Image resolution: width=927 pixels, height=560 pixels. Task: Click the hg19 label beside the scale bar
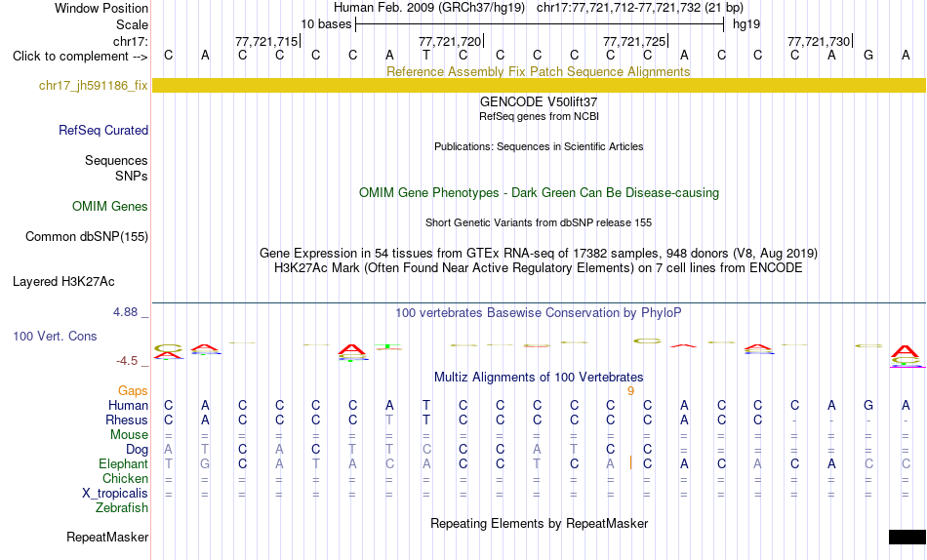(746, 24)
